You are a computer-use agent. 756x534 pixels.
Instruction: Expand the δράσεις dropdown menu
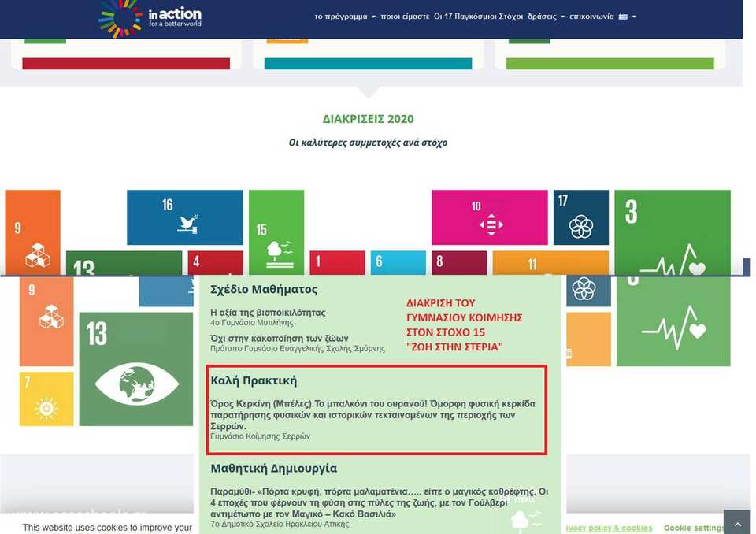546,17
